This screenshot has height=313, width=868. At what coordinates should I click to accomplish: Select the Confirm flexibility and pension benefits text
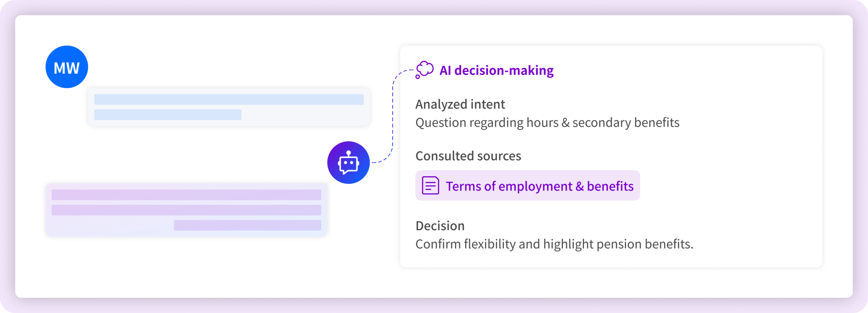[554, 244]
